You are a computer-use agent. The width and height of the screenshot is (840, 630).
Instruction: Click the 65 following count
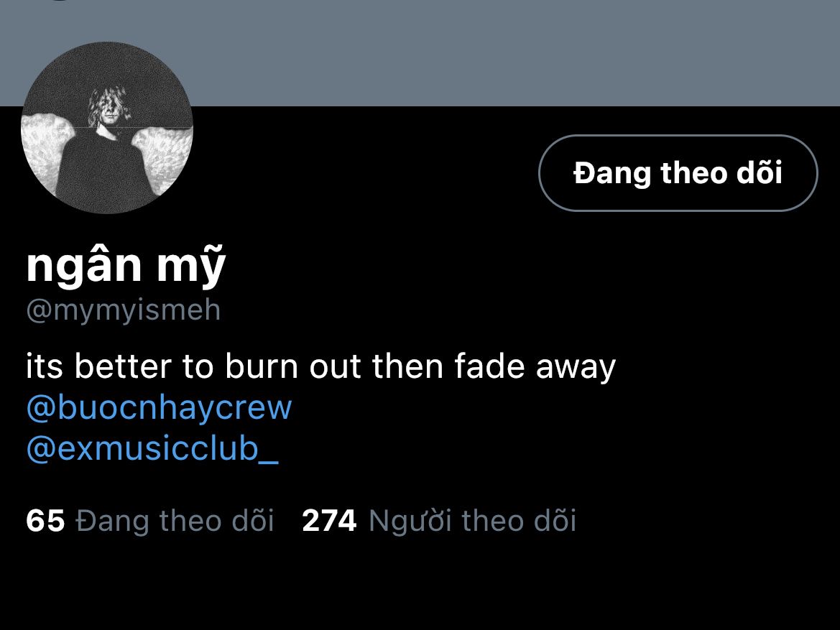(x=45, y=521)
